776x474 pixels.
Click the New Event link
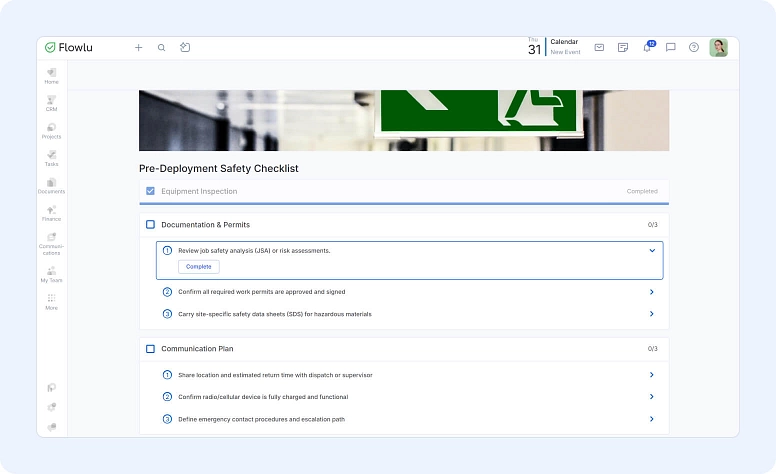point(565,52)
